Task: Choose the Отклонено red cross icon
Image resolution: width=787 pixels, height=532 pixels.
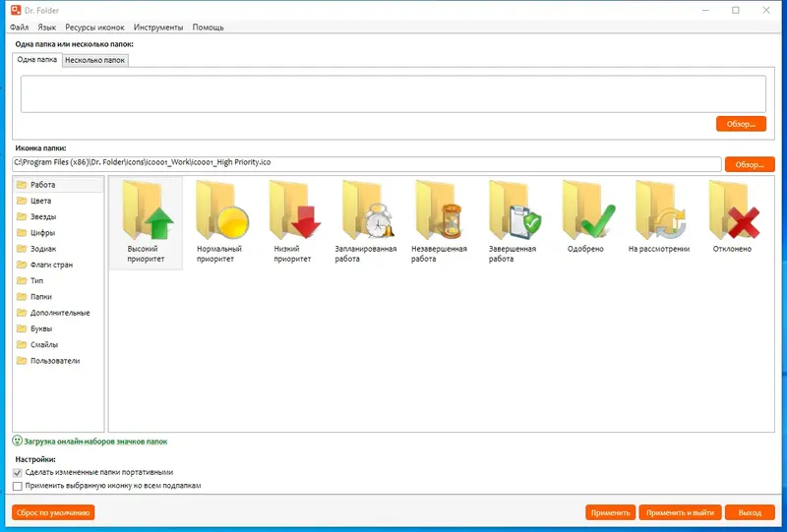Action: tap(732, 210)
